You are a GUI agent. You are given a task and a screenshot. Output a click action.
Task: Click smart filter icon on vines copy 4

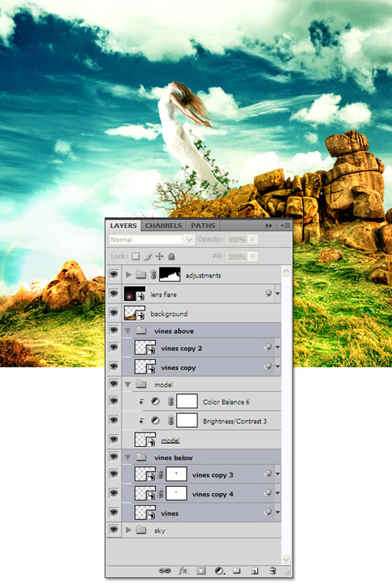268,494
